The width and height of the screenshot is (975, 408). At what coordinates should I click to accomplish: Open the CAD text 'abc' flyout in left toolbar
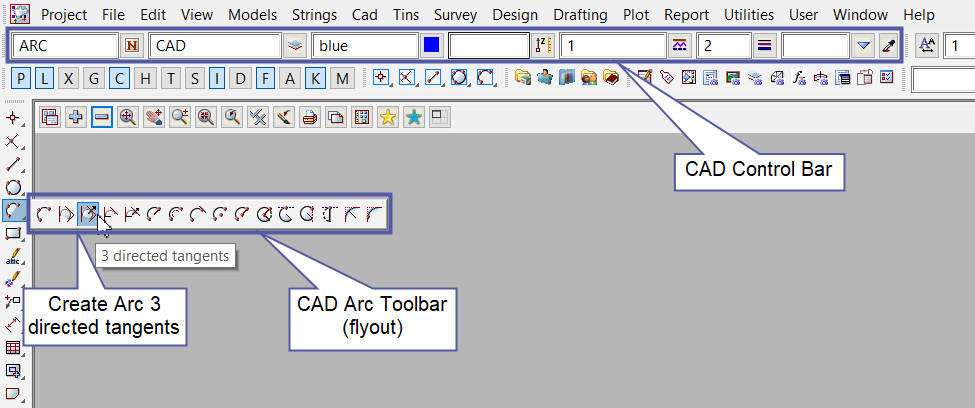click(13, 256)
